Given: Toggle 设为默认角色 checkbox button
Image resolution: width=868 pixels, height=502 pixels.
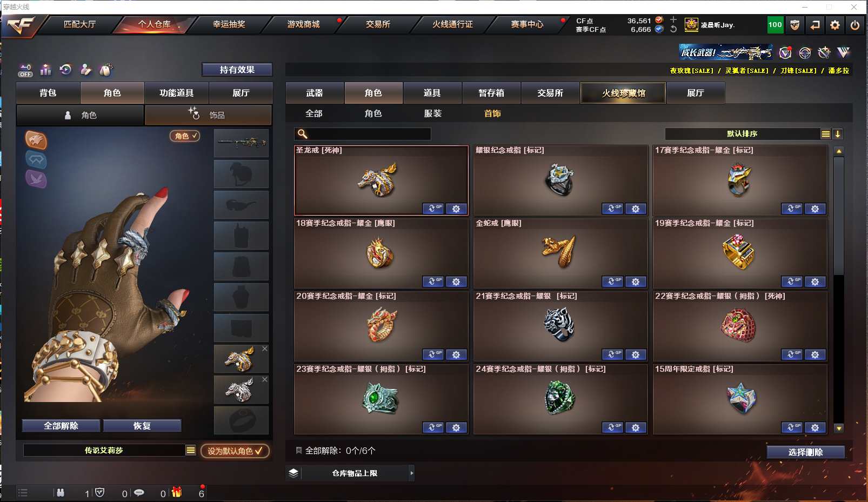Looking at the screenshot, I should (235, 451).
